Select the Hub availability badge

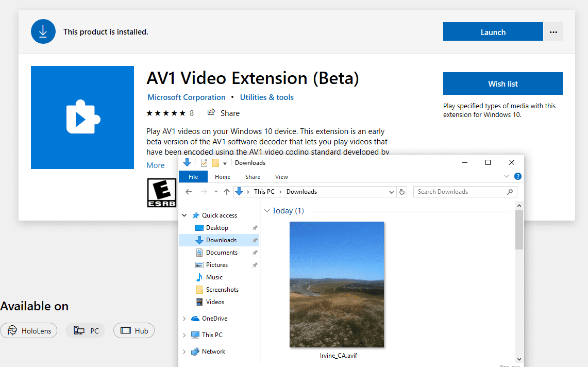[134, 330]
